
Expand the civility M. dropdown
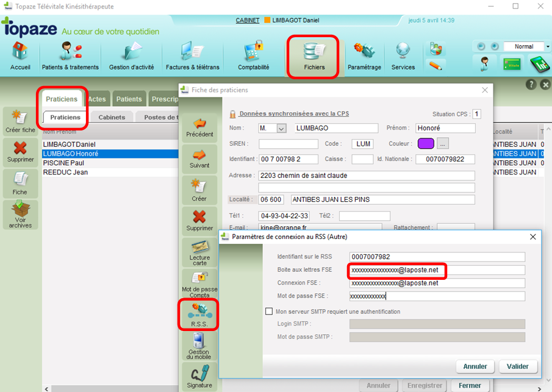tap(281, 129)
